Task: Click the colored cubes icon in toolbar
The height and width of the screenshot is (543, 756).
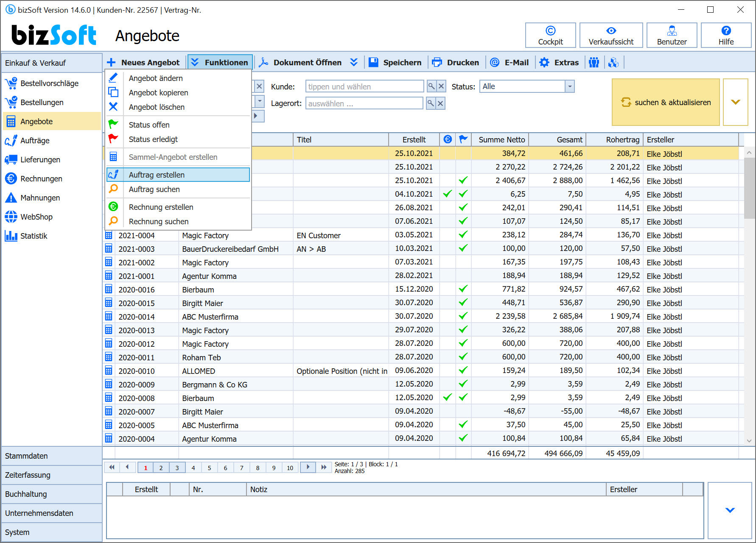Action: tap(613, 62)
